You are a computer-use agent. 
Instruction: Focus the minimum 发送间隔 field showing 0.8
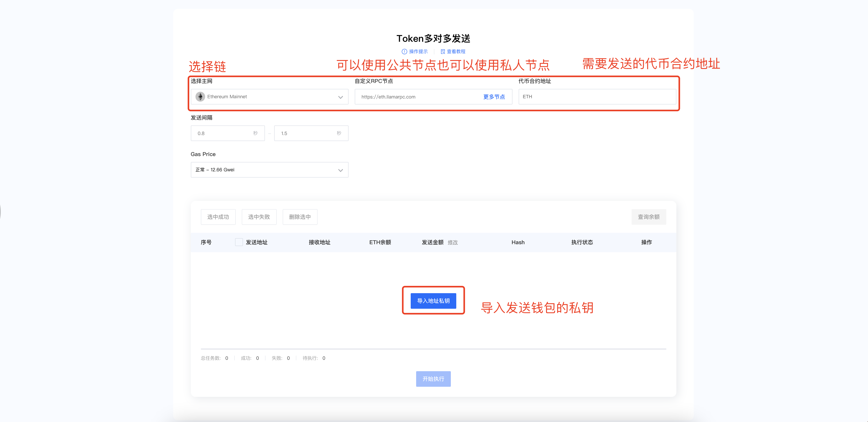tap(228, 133)
